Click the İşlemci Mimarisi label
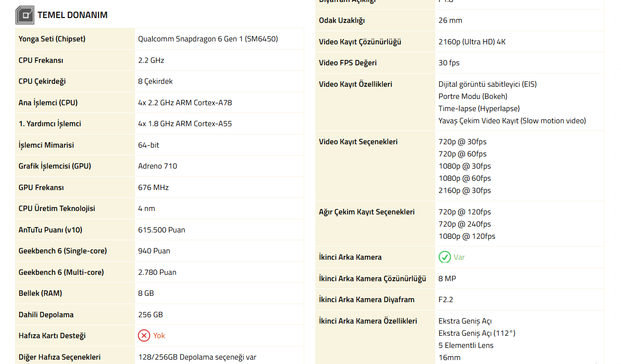The height and width of the screenshot is (364, 621). [46, 145]
